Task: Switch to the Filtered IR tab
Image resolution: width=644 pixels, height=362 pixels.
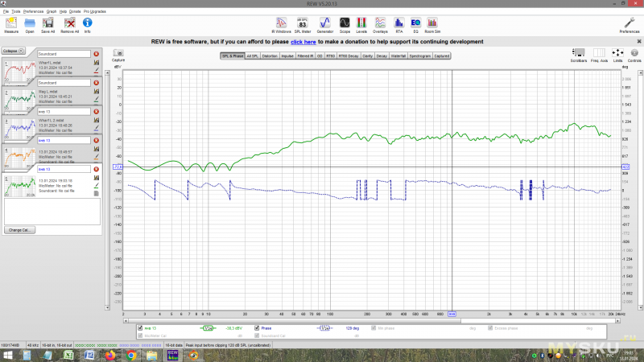Action: pyautogui.click(x=305, y=56)
